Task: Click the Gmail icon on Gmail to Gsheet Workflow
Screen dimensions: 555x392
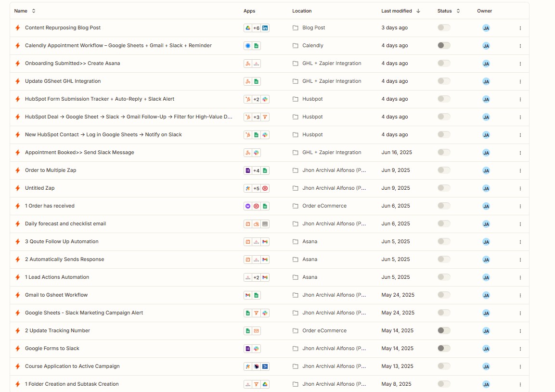Action: [x=248, y=295]
